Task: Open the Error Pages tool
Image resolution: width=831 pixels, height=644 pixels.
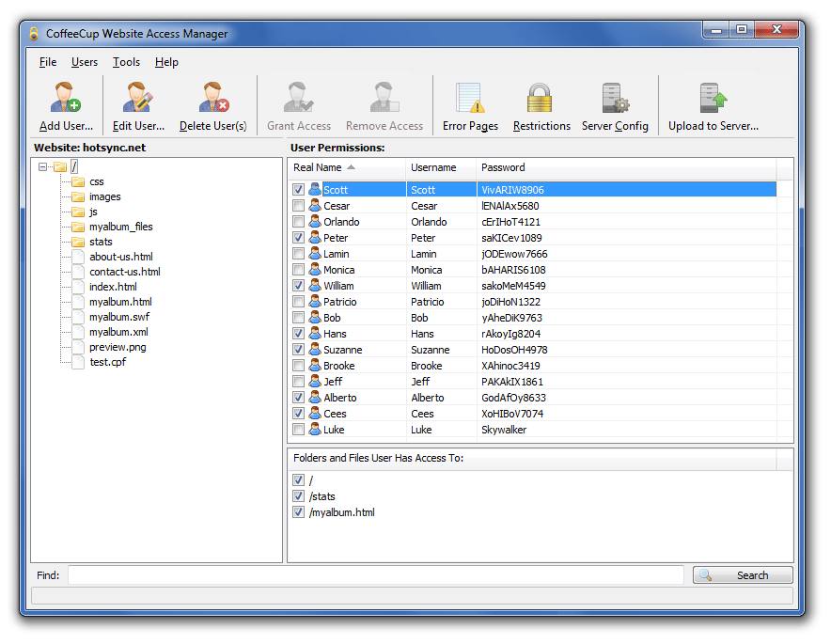Action: tap(470, 98)
